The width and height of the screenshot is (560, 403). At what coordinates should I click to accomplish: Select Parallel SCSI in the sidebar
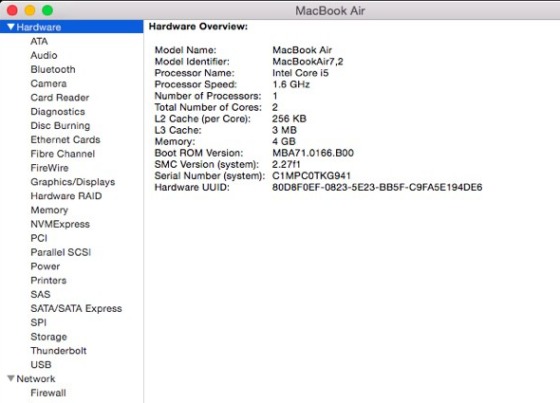tap(61, 252)
